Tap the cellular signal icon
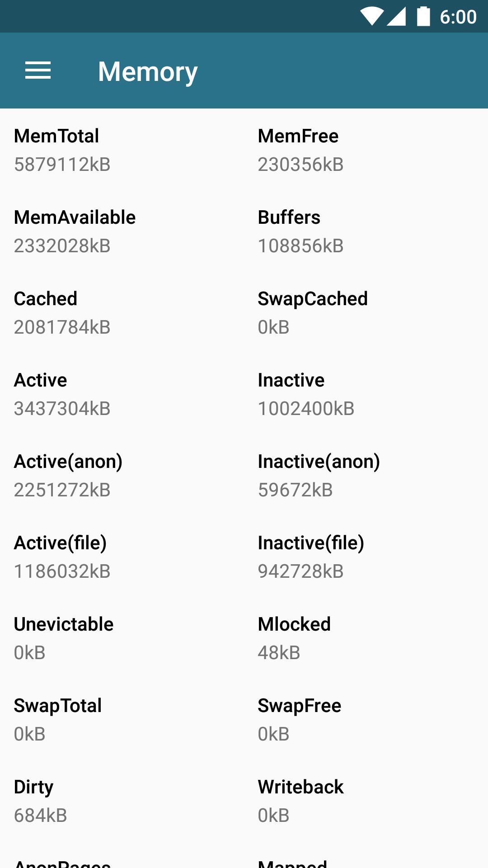The height and width of the screenshot is (868, 488). (x=396, y=17)
